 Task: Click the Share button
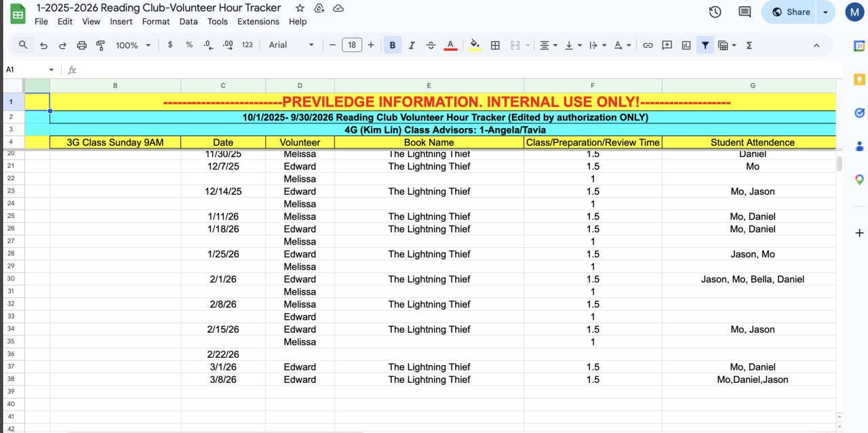[791, 12]
